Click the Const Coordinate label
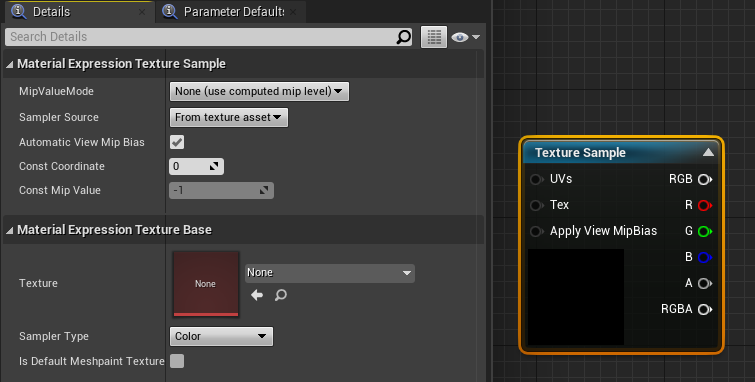Image resolution: width=755 pixels, height=382 pixels. click(x=62, y=166)
